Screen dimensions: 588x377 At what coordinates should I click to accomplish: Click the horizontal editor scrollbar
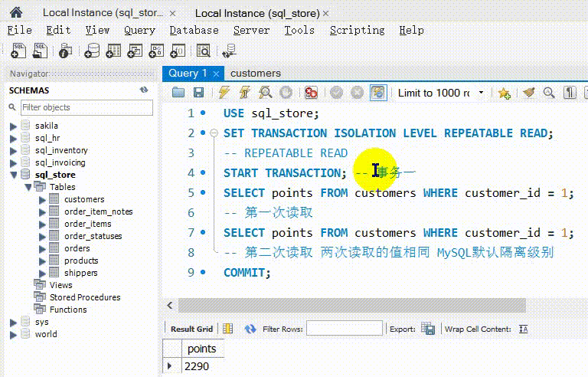click(351, 305)
